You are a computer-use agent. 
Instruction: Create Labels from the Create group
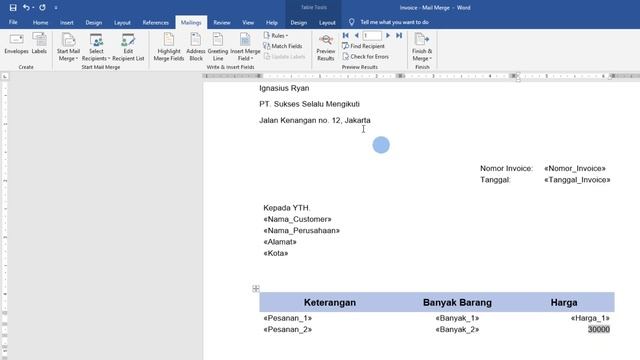(x=39, y=43)
